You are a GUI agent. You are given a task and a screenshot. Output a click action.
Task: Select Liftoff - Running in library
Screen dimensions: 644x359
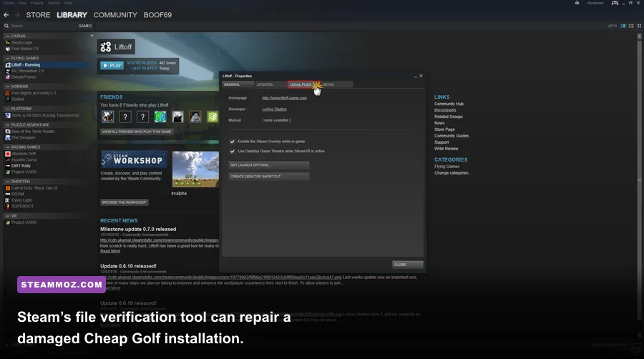(x=26, y=65)
